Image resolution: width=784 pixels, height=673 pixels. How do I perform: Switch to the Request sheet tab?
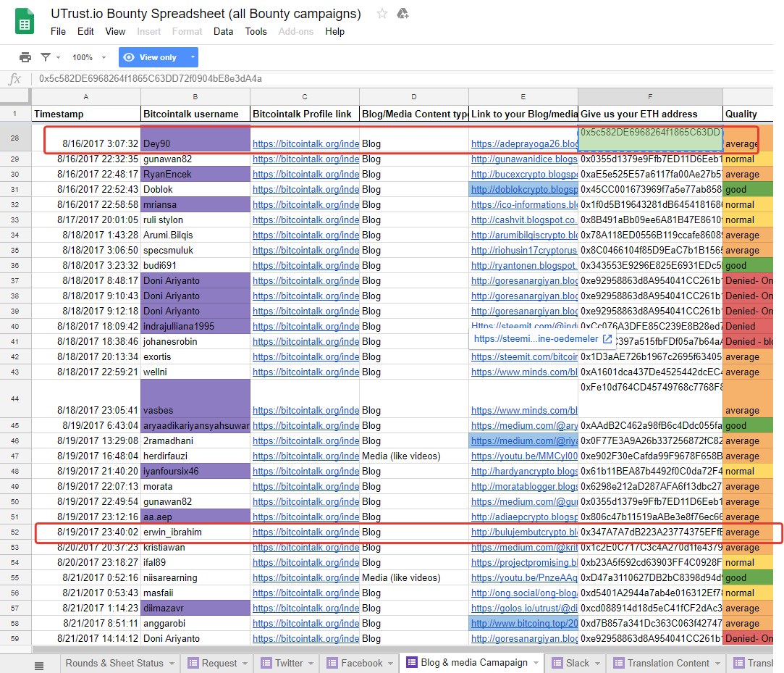click(219, 663)
